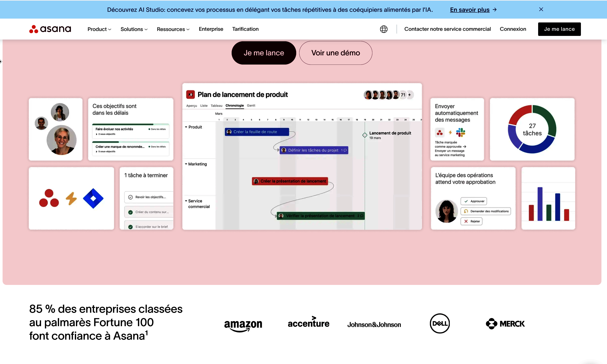Collapse the Marketing section in timeline
This screenshot has height=364, width=607.
(x=186, y=164)
